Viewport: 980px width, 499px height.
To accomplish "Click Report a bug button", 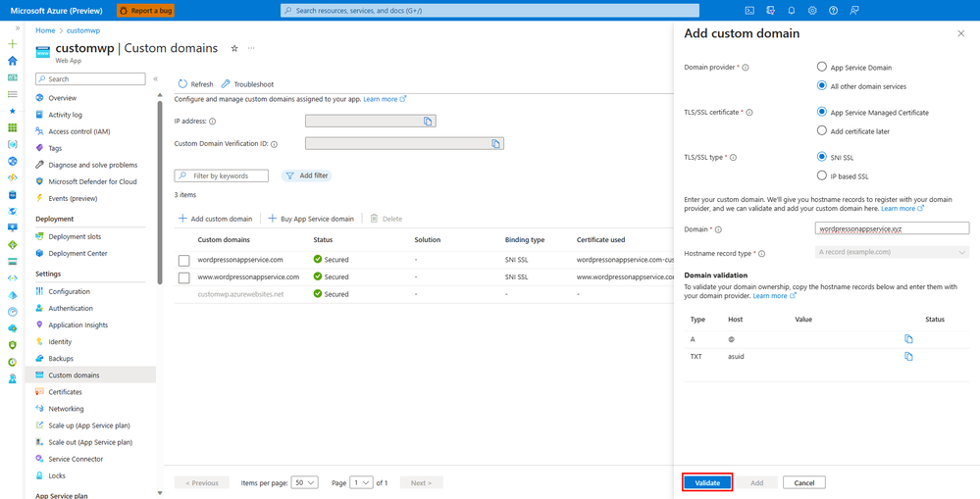I will tap(145, 11).
